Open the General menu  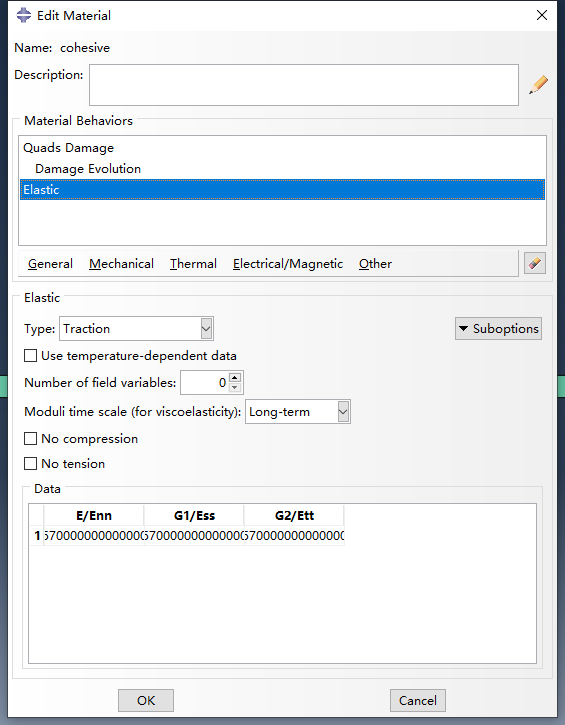(x=50, y=264)
